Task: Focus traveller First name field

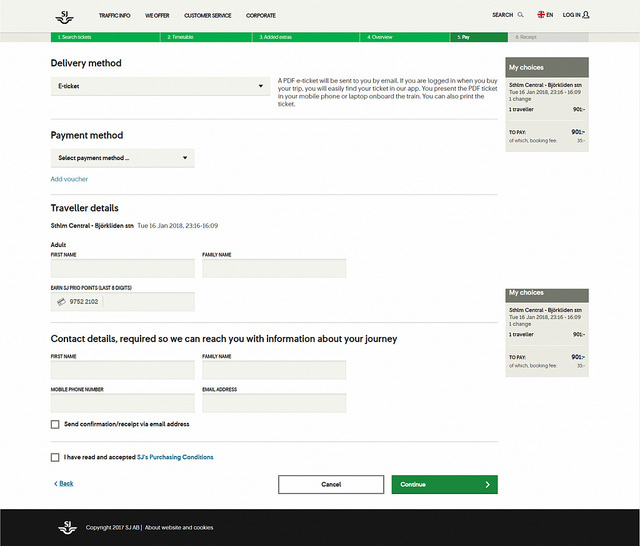Action: tap(122, 268)
